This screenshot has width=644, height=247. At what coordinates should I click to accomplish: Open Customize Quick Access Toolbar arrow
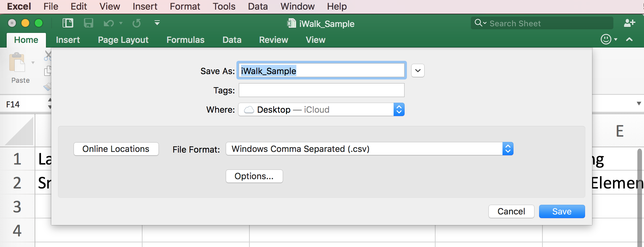[x=157, y=23]
